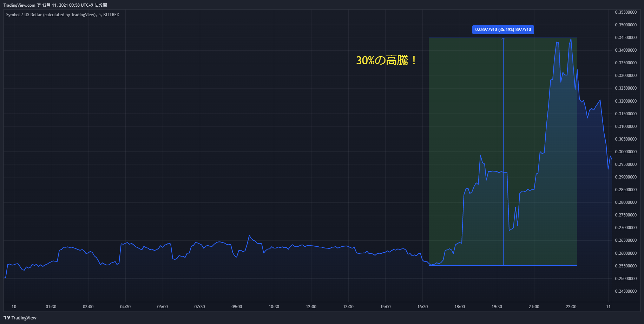Click price label 0.24500000 on price axis
The image size is (644, 324).
[626, 291]
